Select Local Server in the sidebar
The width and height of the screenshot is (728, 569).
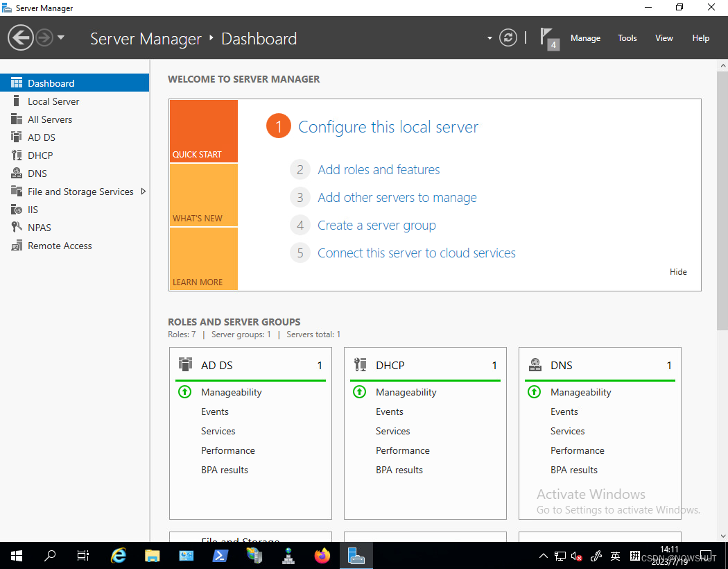pyautogui.click(x=74, y=101)
